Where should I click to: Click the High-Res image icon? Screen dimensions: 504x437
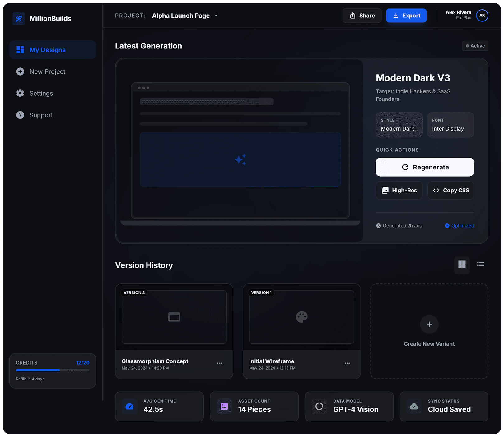[385, 190]
